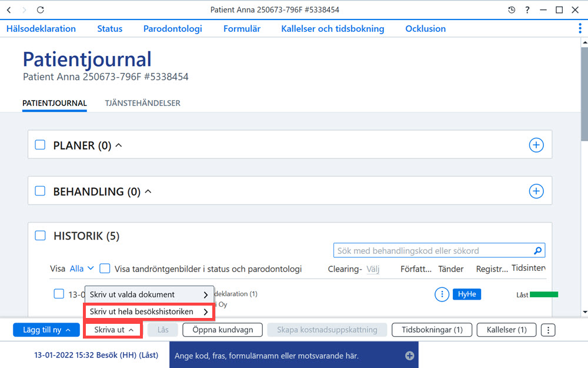Maximize the patient window
Screen dimensions: 588x368
[x=559, y=10]
